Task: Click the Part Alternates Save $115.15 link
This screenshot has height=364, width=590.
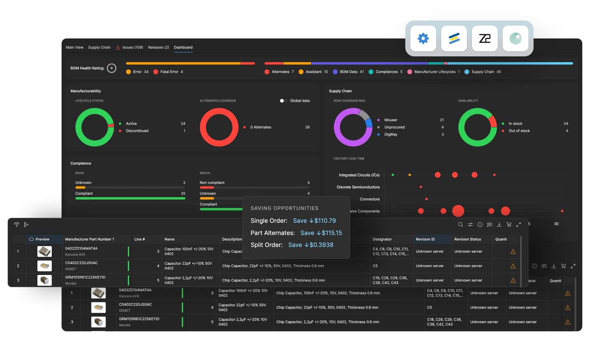Action: click(x=321, y=233)
